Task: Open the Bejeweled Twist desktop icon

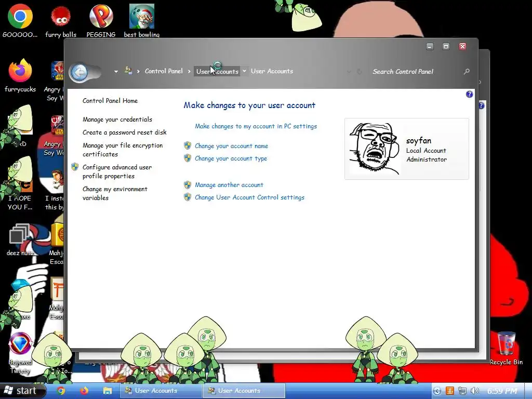Action: click(x=20, y=353)
